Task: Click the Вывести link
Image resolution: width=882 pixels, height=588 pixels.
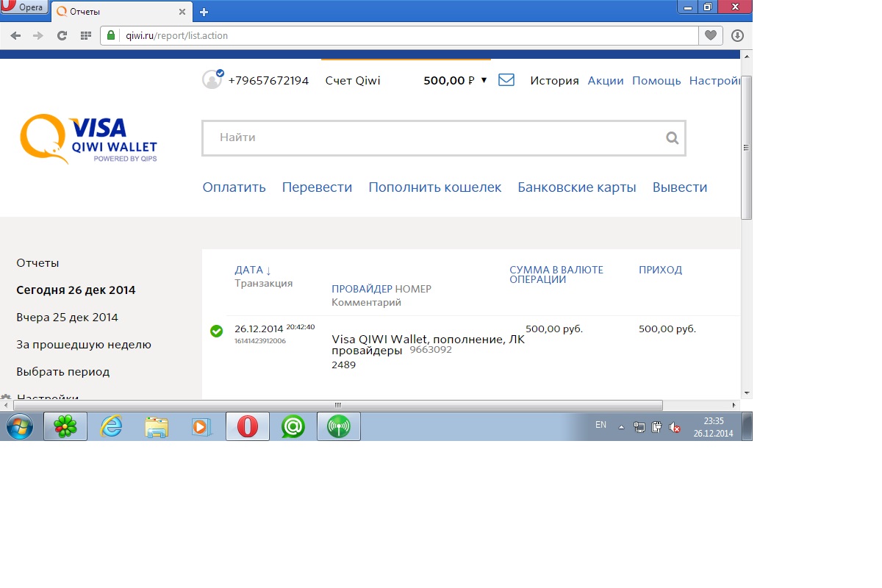Action: coord(679,187)
